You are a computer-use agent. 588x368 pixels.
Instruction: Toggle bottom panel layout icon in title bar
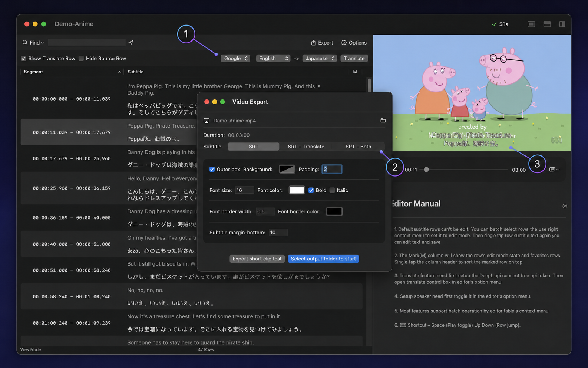tap(547, 24)
